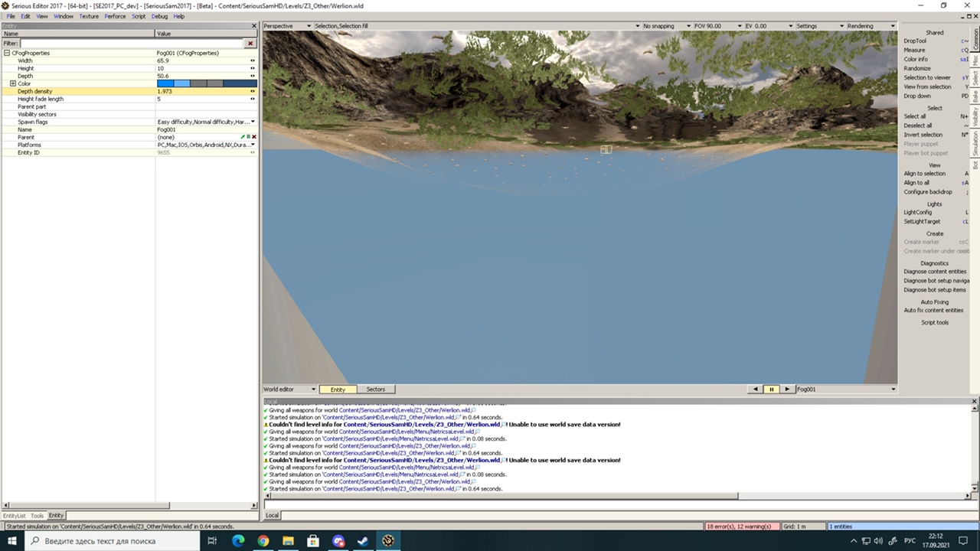Viewport: 980px width, 551px height.
Task: Launch Microsoft Edge from taskbar
Action: click(238, 541)
